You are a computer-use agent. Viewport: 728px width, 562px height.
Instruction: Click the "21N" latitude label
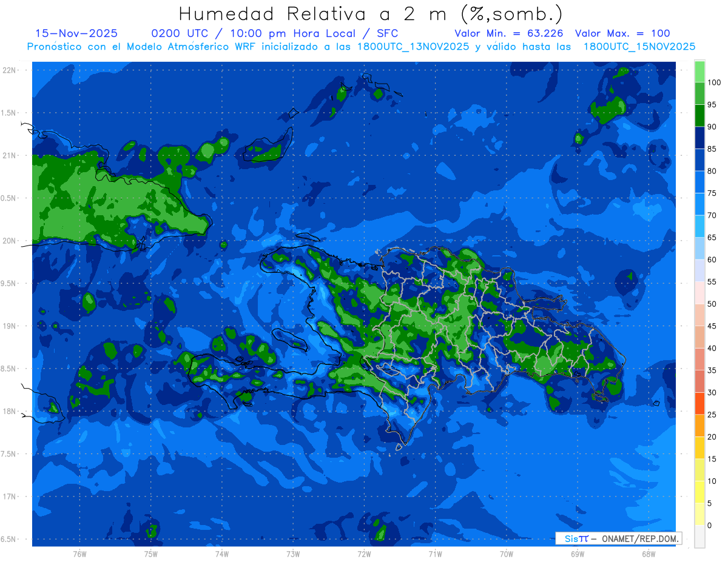click(x=10, y=155)
